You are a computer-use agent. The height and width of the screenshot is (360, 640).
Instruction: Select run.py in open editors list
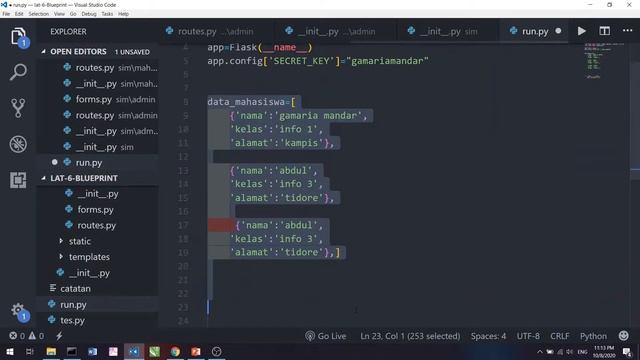(x=98, y=162)
